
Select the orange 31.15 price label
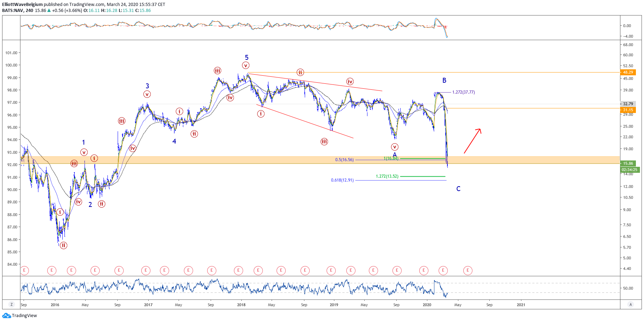pyautogui.click(x=628, y=110)
